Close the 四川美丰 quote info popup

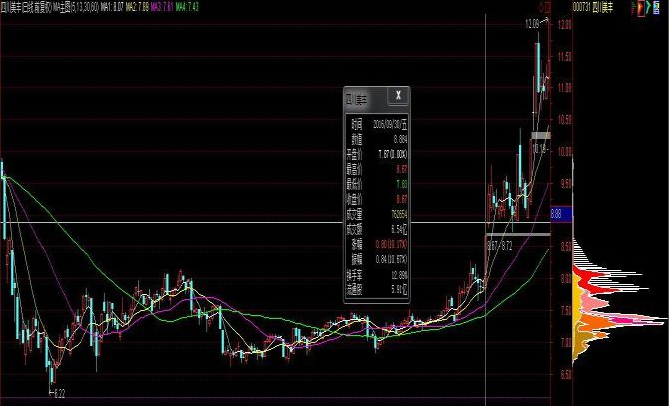click(398, 96)
